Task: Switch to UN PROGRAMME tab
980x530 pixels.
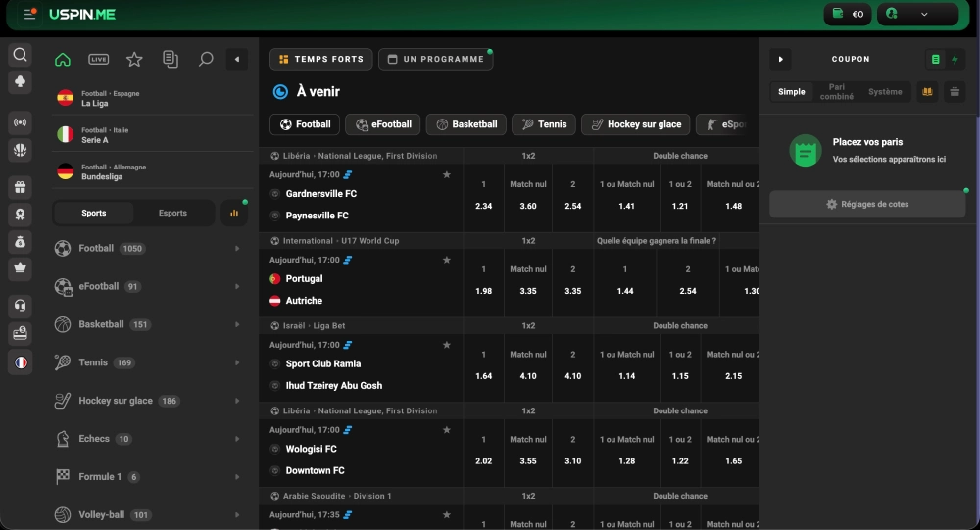Action: point(436,60)
